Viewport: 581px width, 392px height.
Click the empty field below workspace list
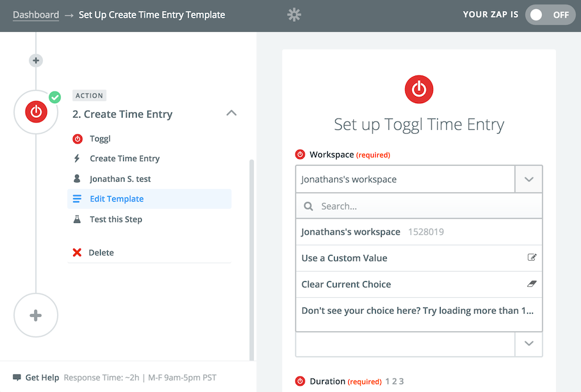(x=405, y=344)
